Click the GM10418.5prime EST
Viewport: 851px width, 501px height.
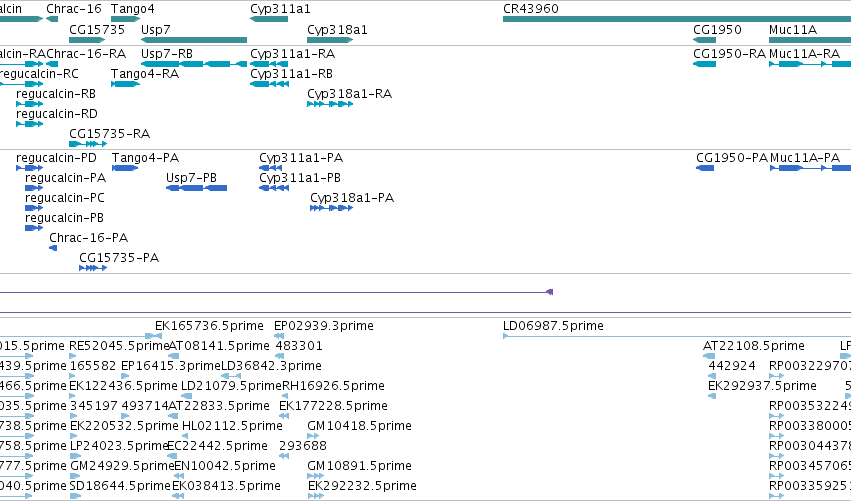click(313, 436)
